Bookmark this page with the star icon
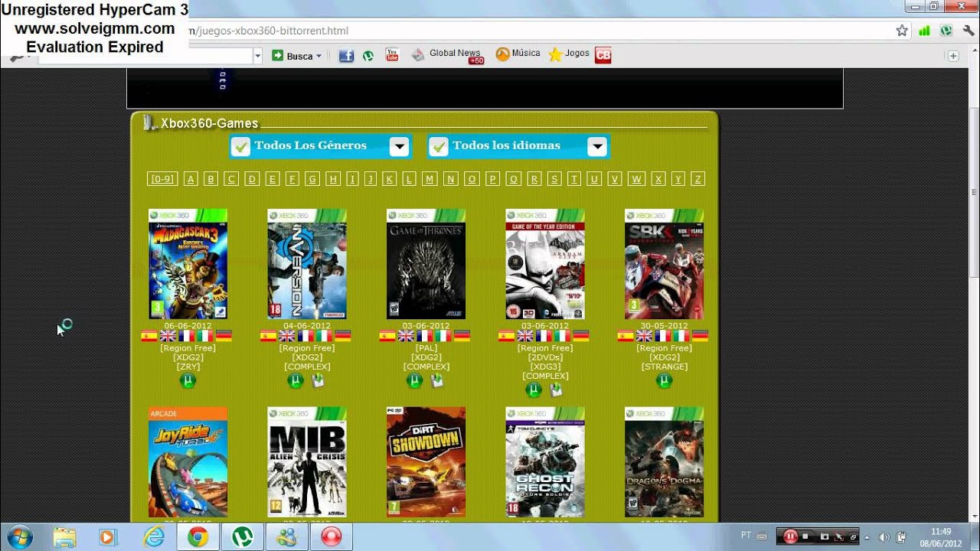Viewport: 980px width, 551px height. (x=902, y=31)
